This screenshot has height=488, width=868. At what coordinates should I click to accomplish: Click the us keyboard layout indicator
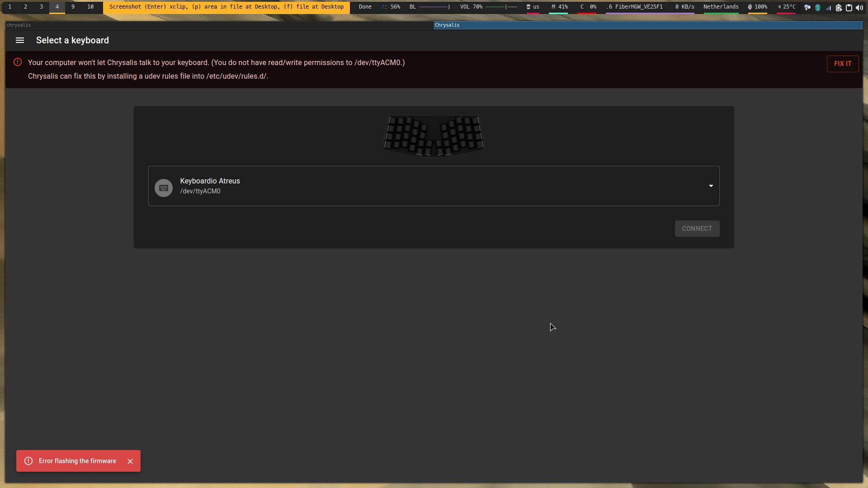[x=534, y=7]
